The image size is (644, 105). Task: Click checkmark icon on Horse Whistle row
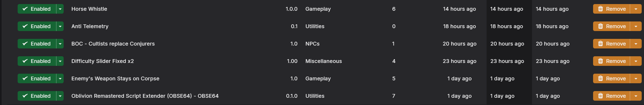[x=25, y=9]
